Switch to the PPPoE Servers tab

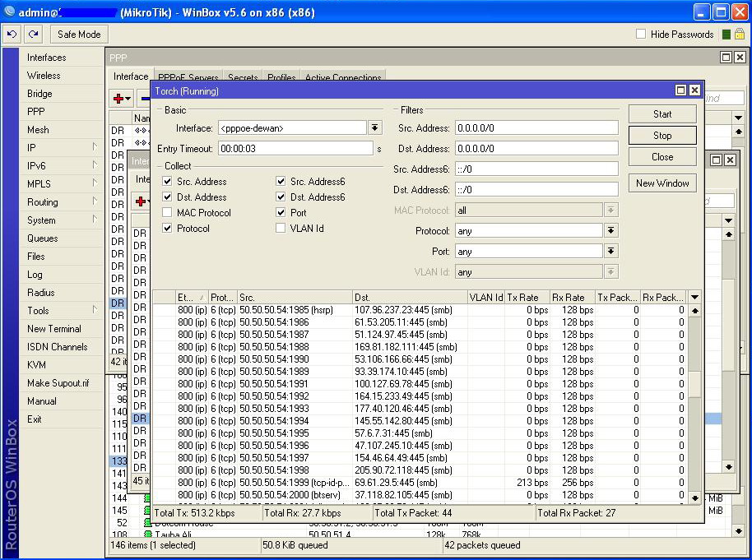pos(188,78)
